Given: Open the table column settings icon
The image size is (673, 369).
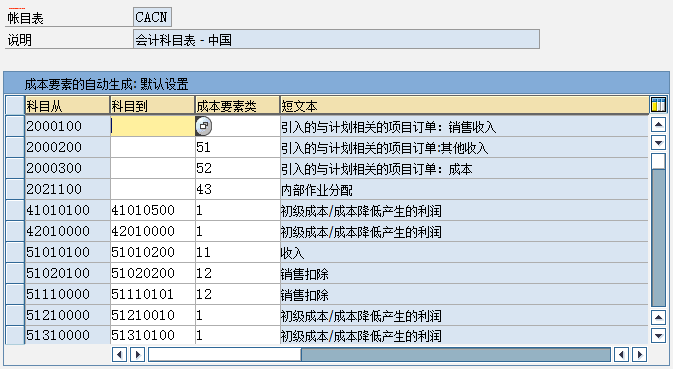Looking at the screenshot, I should pyautogui.click(x=658, y=105).
